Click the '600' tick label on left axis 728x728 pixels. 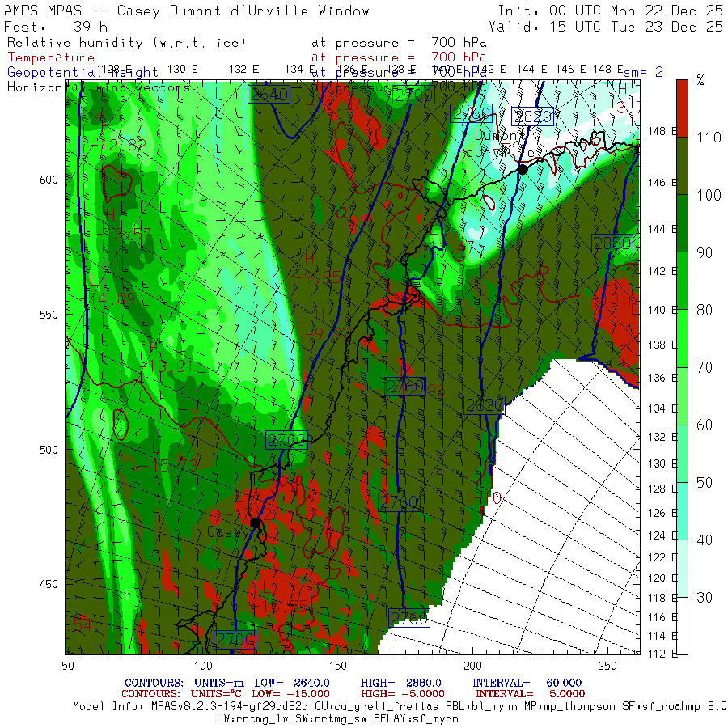click(x=49, y=180)
